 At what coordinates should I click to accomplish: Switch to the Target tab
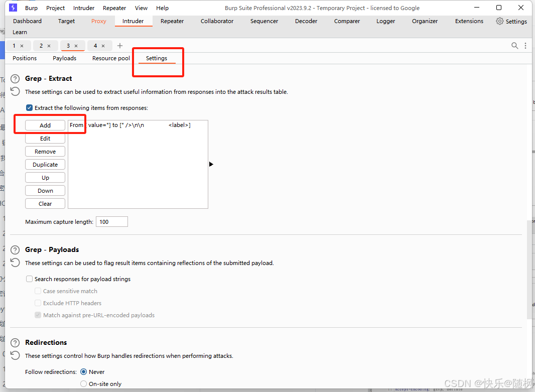(x=66, y=21)
